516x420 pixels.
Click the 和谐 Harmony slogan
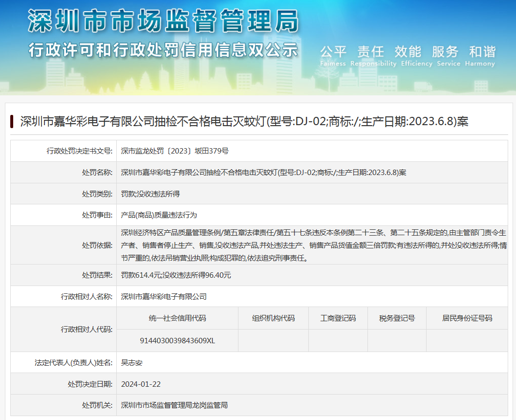click(x=480, y=56)
